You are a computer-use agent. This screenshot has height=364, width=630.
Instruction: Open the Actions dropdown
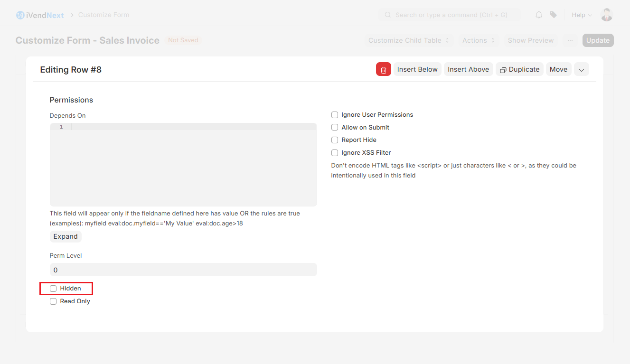coord(479,40)
